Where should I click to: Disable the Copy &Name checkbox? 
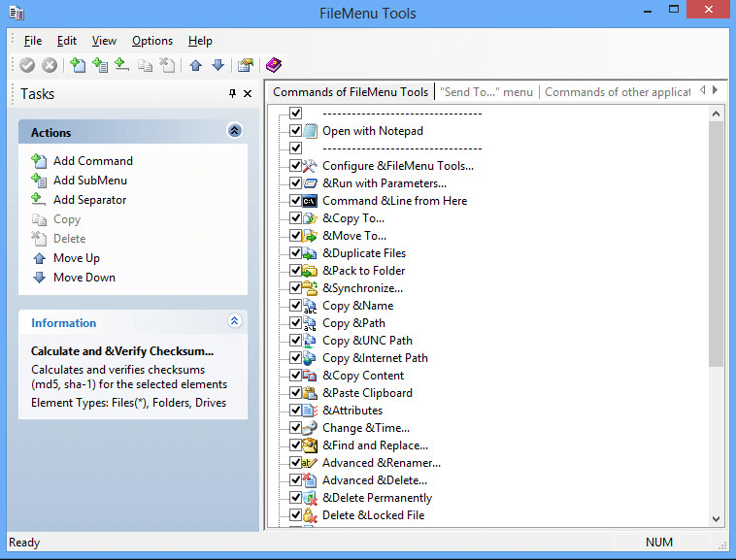pyautogui.click(x=296, y=306)
